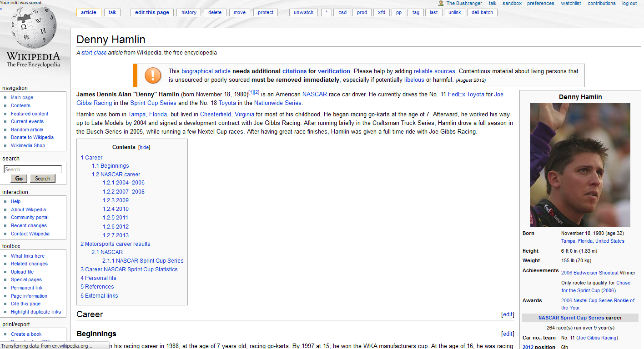The image size is (644, 349).
Task: Click the unwatch tab
Action: [303, 12]
